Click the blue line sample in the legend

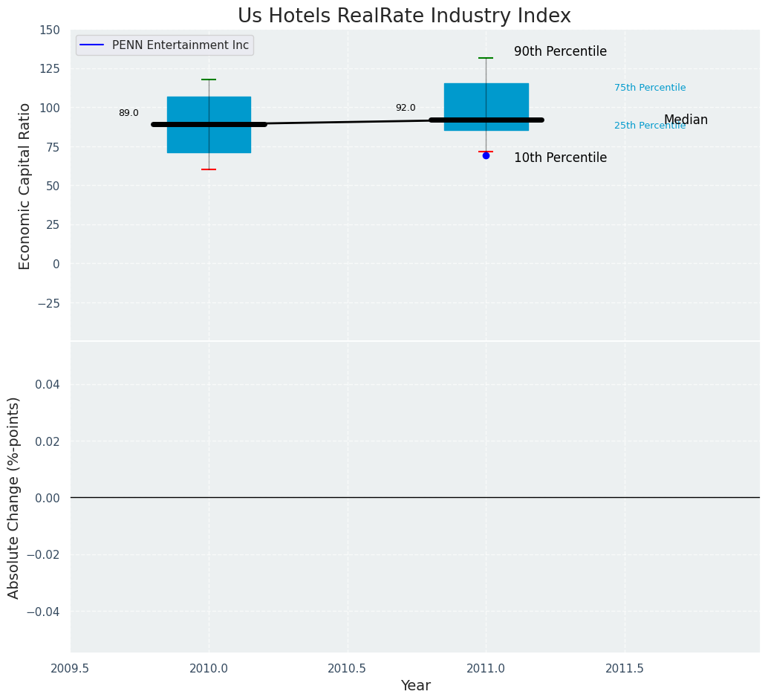[x=93, y=45]
